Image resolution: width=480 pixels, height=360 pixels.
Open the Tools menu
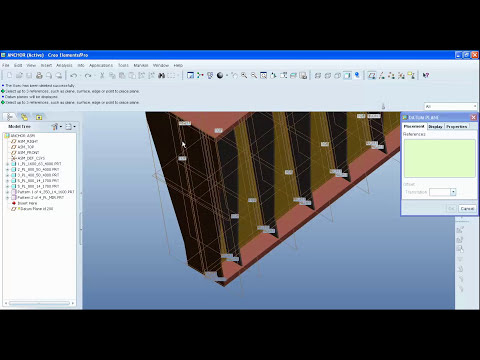(x=123, y=65)
